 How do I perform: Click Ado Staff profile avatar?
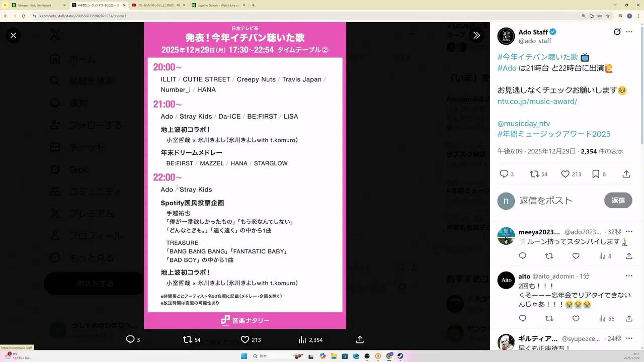tap(506, 36)
